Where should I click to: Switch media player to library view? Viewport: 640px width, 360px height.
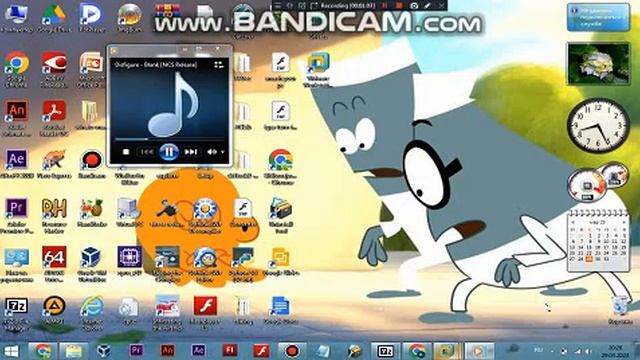(x=219, y=64)
